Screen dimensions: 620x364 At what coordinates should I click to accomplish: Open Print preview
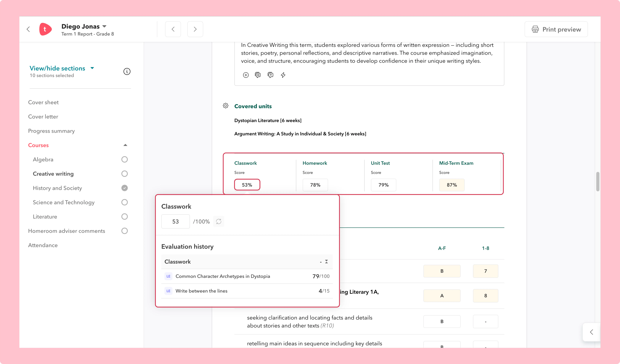click(556, 29)
